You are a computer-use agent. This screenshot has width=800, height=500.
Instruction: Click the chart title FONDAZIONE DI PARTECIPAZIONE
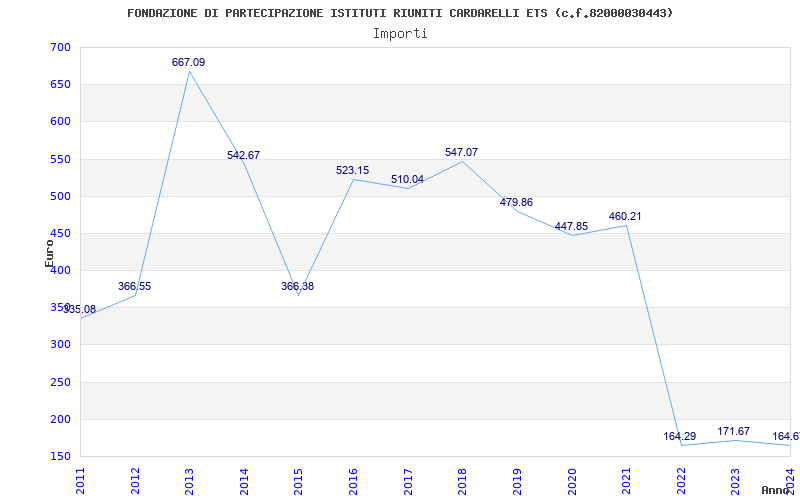tap(400, 13)
